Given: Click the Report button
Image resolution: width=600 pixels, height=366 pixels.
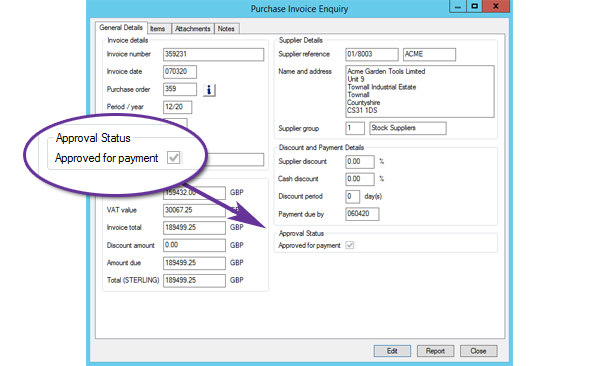Looking at the screenshot, I should [x=435, y=351].
